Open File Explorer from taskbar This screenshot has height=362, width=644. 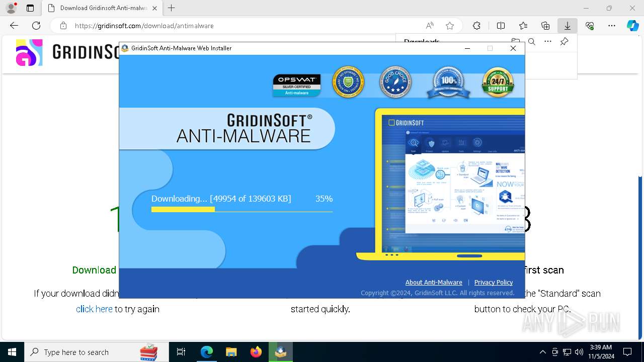[231, 352]
